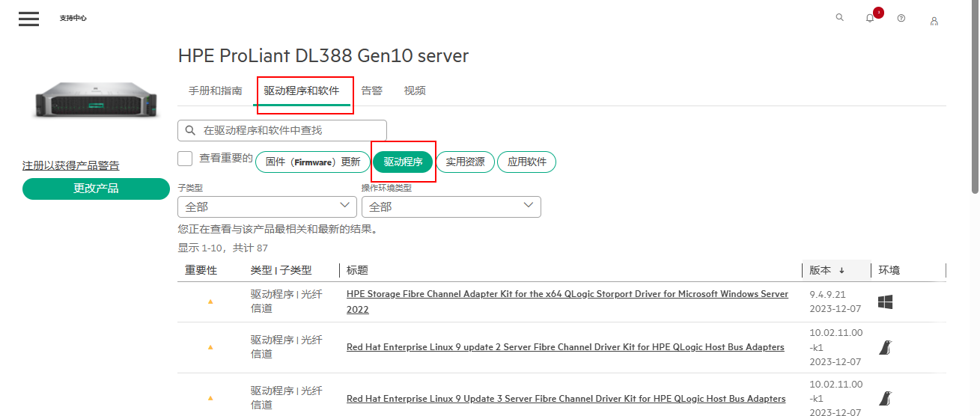Image resolution: width=980 pixels, height=416 pixels.
Task: Open the user account profile icon
Action: (934, 21)
